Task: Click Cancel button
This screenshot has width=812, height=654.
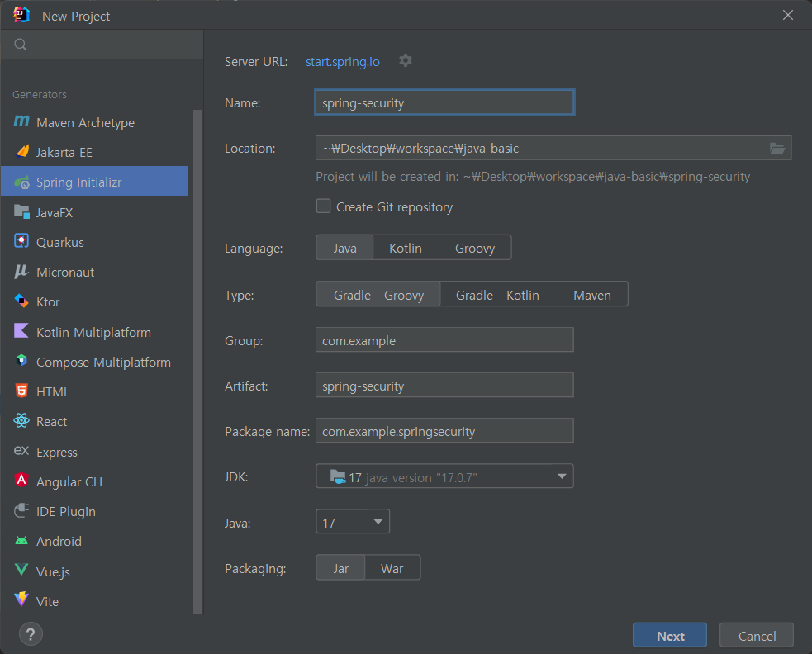Action: (x=757, y=635)
